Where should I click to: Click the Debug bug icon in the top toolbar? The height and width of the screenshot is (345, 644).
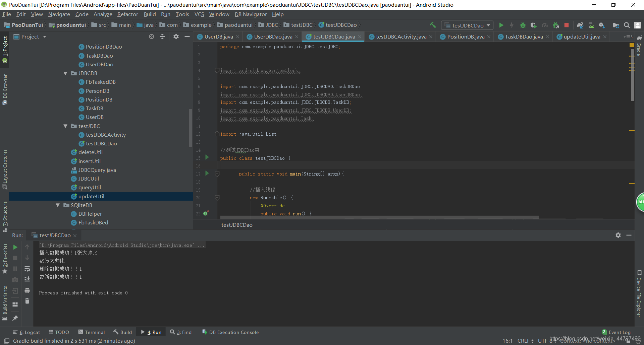click(523, 25)
